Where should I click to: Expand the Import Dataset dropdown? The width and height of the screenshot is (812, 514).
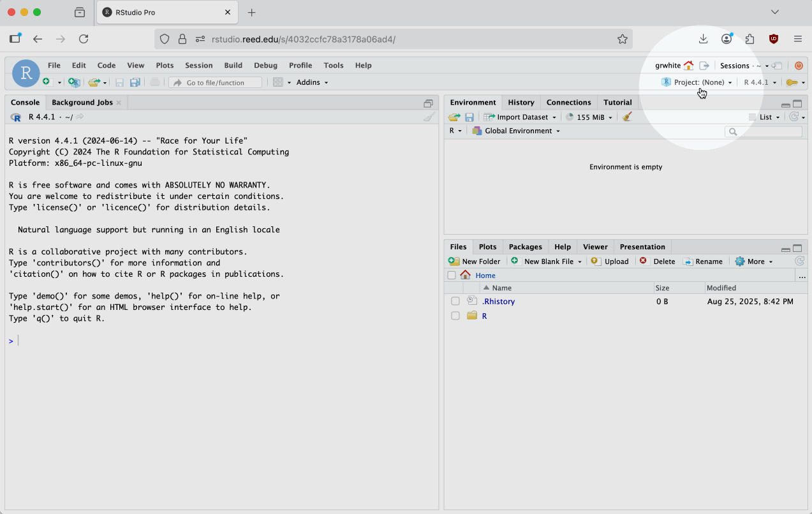(521, 117)
